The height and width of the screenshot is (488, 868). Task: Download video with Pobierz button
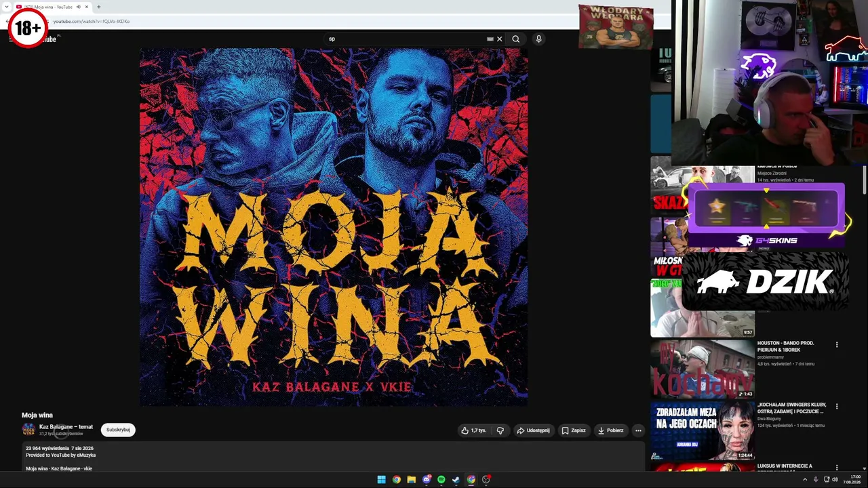(610, 430)
